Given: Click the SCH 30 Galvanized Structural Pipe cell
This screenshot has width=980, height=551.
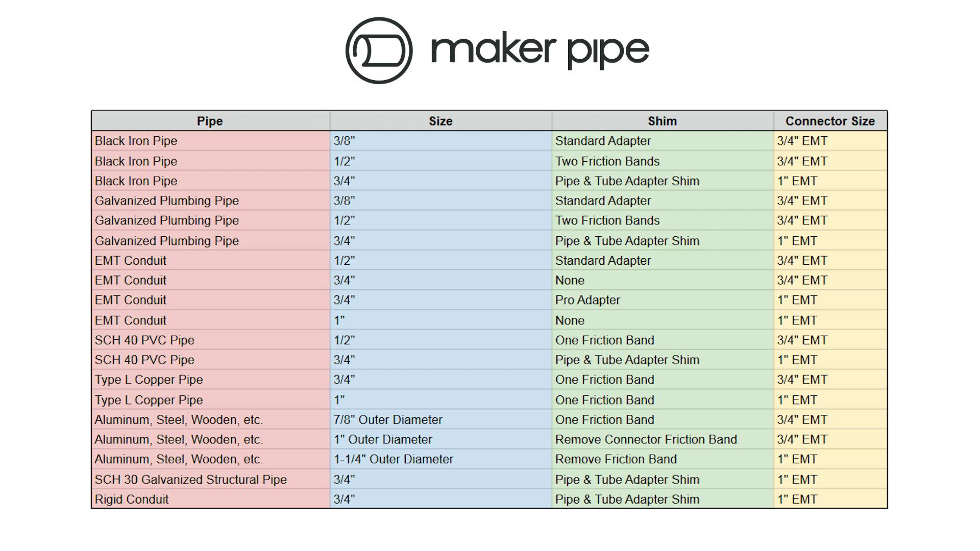Looking at the screenshot, I should [x=210, y=479].
